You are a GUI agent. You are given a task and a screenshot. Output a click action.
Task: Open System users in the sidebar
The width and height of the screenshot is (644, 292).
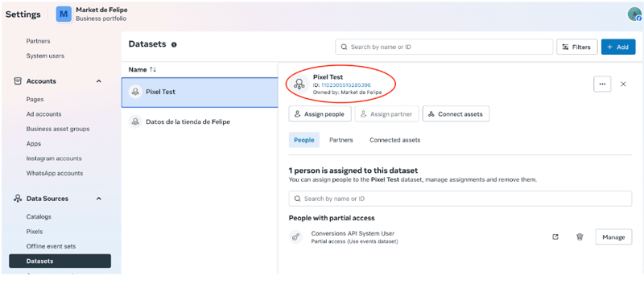[x=45, y=56]
